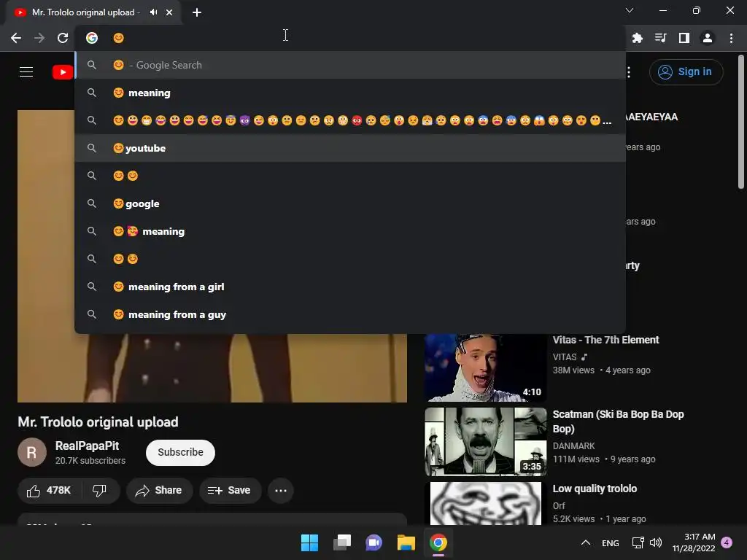747x560 pixels.
Task: Reload the current page
Action: [63, 38]
